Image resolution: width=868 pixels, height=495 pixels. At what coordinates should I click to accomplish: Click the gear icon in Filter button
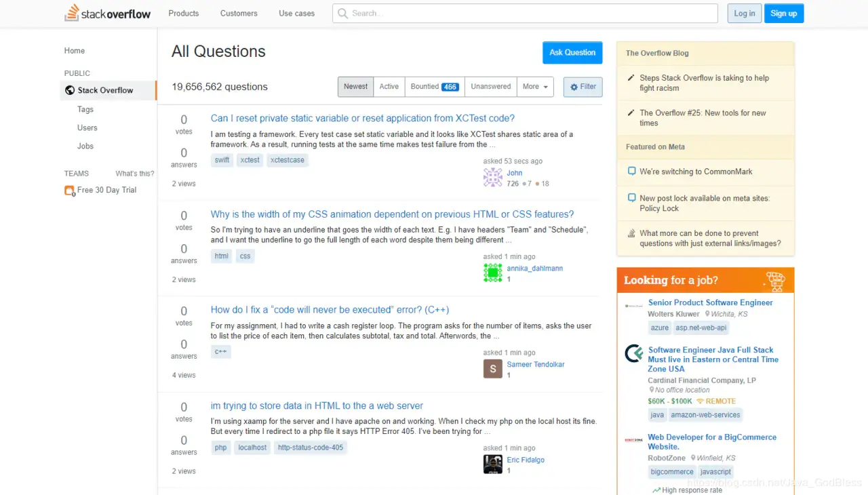pos(574,87)
